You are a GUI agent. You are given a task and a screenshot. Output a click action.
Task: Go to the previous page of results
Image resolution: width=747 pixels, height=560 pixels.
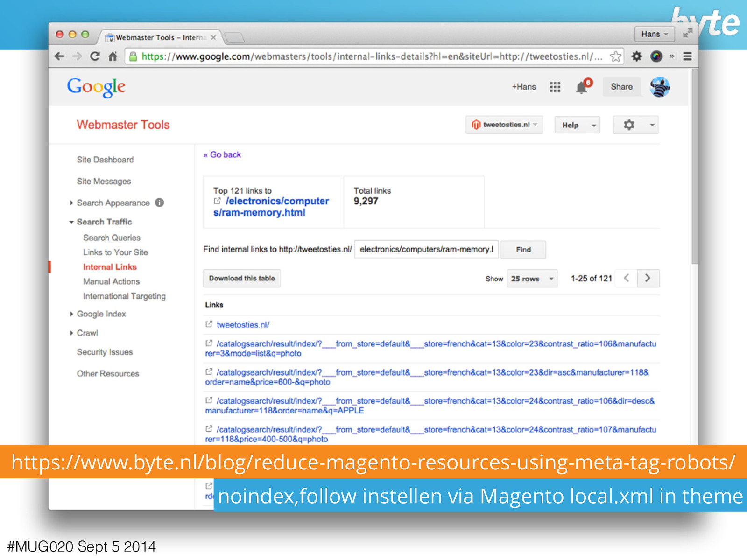click(627, 278)
